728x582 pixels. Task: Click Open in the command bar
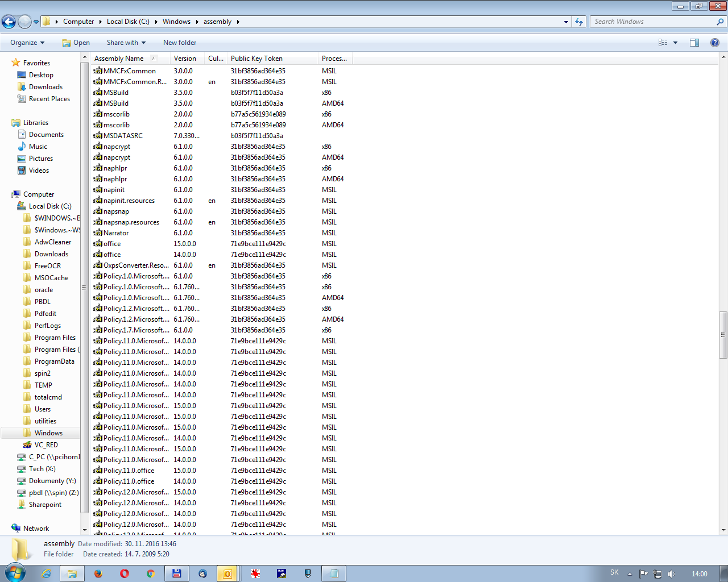(x=76, y=43)
